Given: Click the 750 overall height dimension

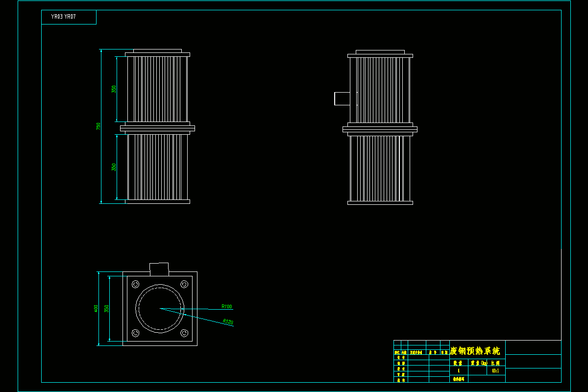Looking at the screenshot, I should 98,126.
